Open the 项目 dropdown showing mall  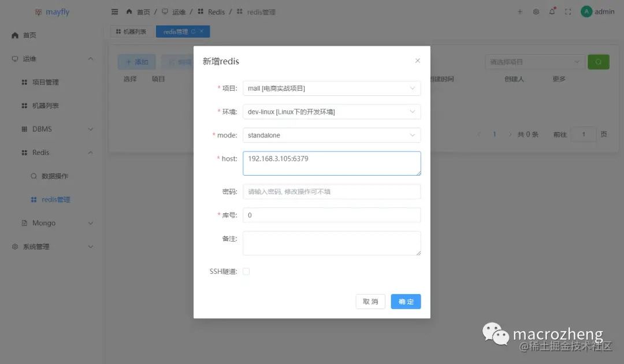click(332, 88)
